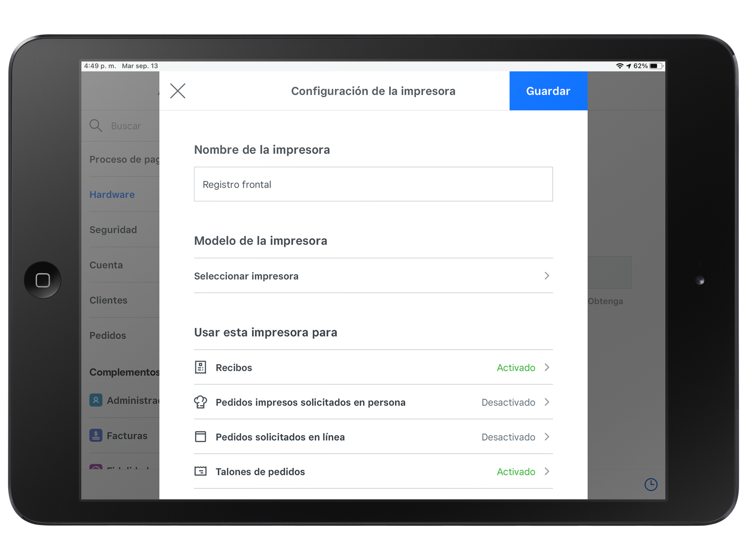
Task: Click the clock icon at bottom right
Action: (x=651, y=485)
